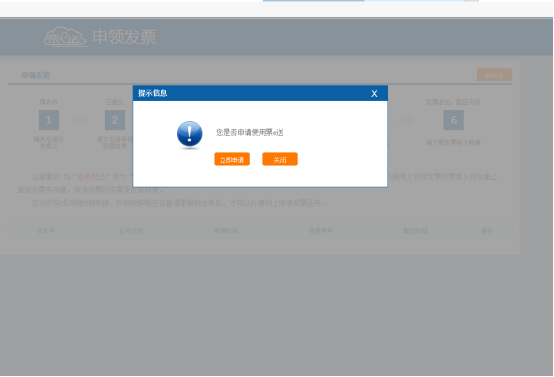Click the arrow between step 1 and step 2

(81, 120)
